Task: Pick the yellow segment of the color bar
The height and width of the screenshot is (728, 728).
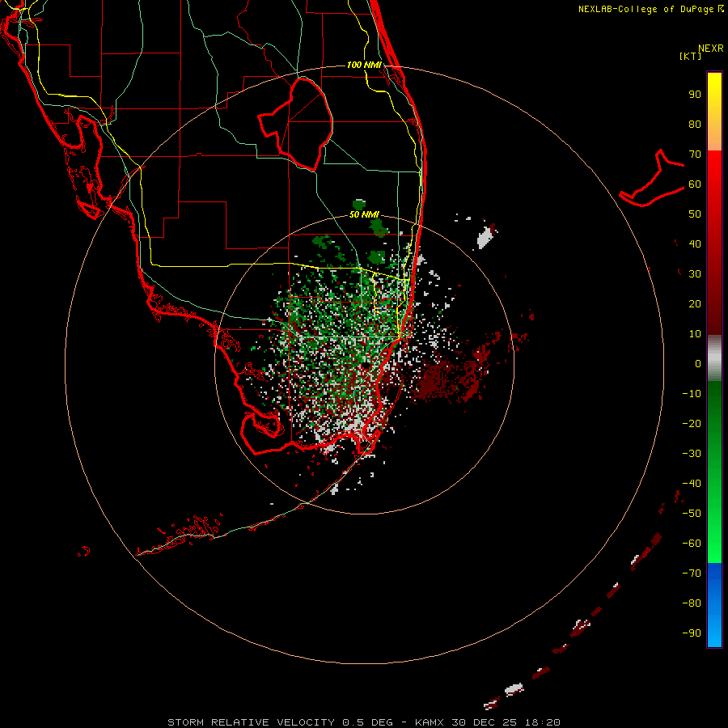Action: [714, 112]
